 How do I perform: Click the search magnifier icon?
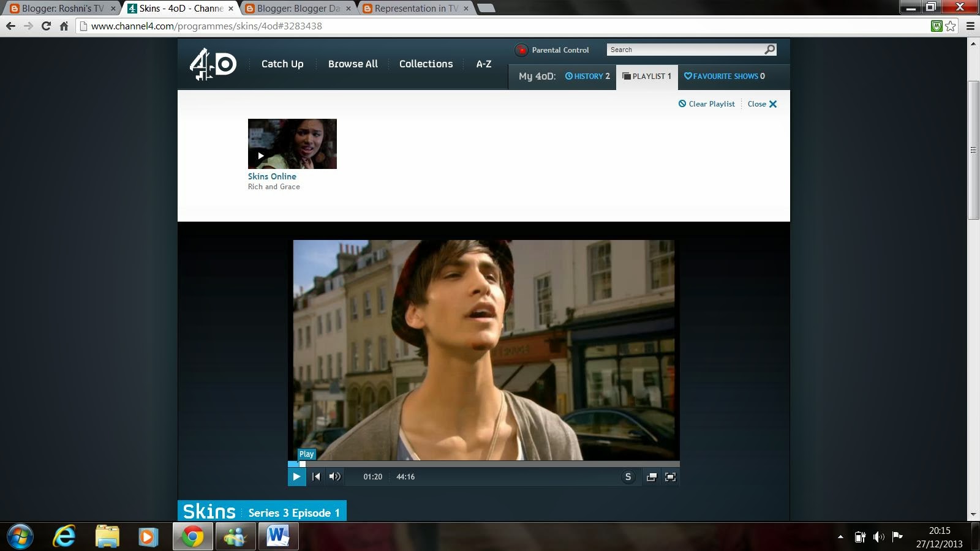770,50
